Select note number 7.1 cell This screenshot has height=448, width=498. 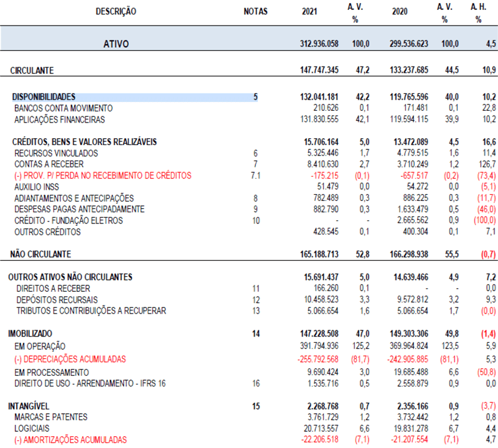point(255,176)
